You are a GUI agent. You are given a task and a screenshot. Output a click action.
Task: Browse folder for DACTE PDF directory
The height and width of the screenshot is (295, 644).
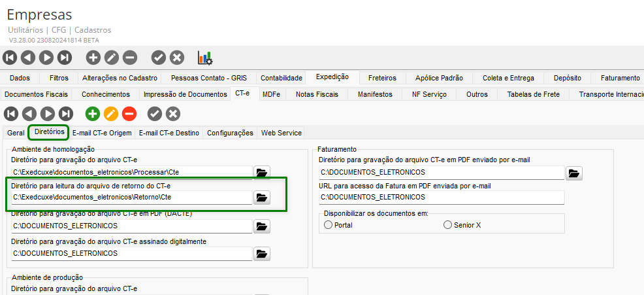(x=261, y=226)
